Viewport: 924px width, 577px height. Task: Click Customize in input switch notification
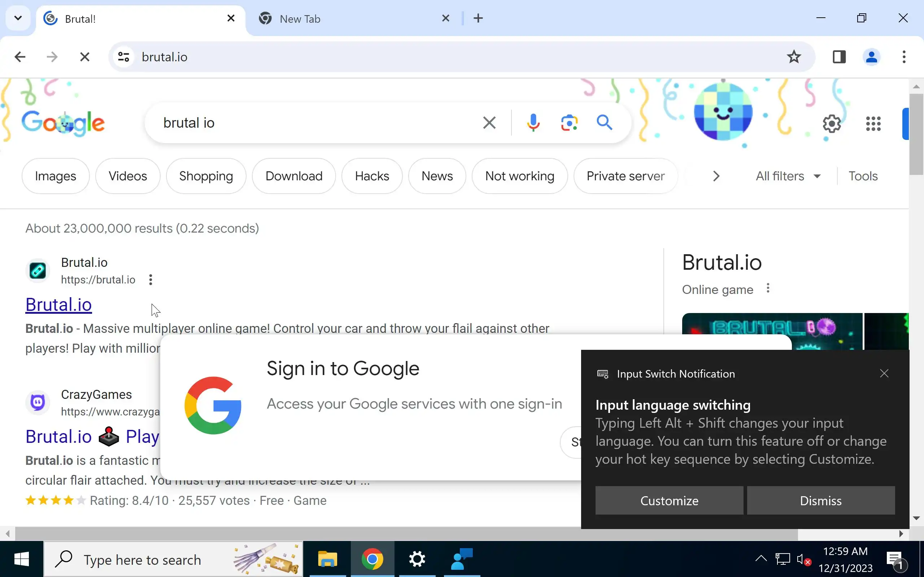click(x=669, y=500)
